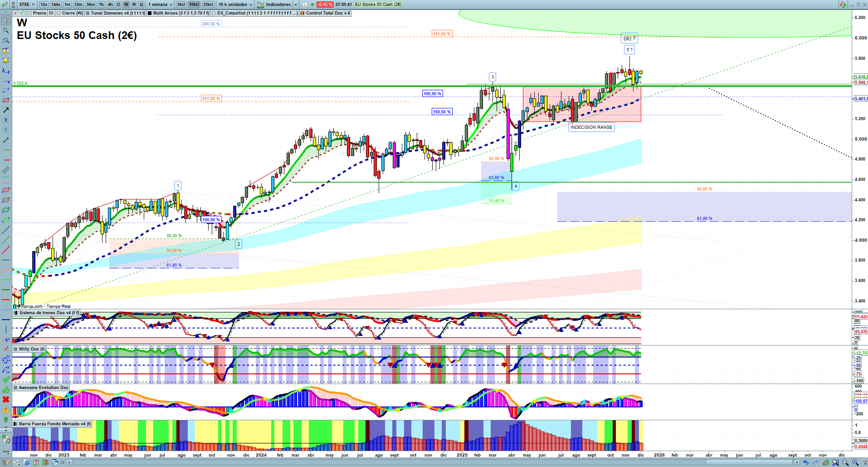
Task: Switch to the monthly M timeframe
Action: tap(134, 5)
